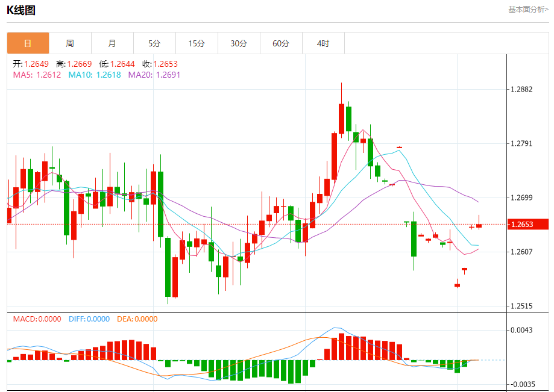Click the MACD:0.0000 indicator label
The width and height of the screenshot is (554, 392).
click(x=37, y=319)
